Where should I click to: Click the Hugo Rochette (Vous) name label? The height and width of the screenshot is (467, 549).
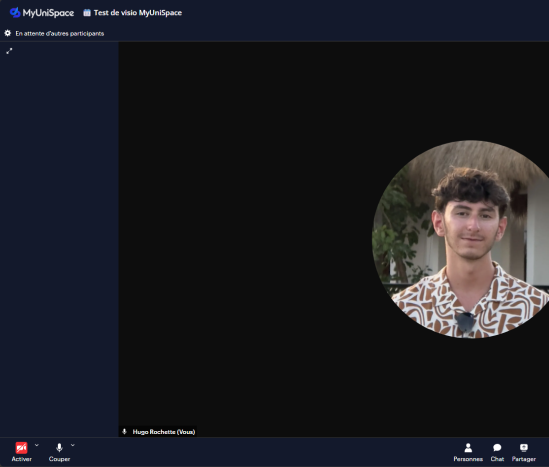tap(164, 432)
